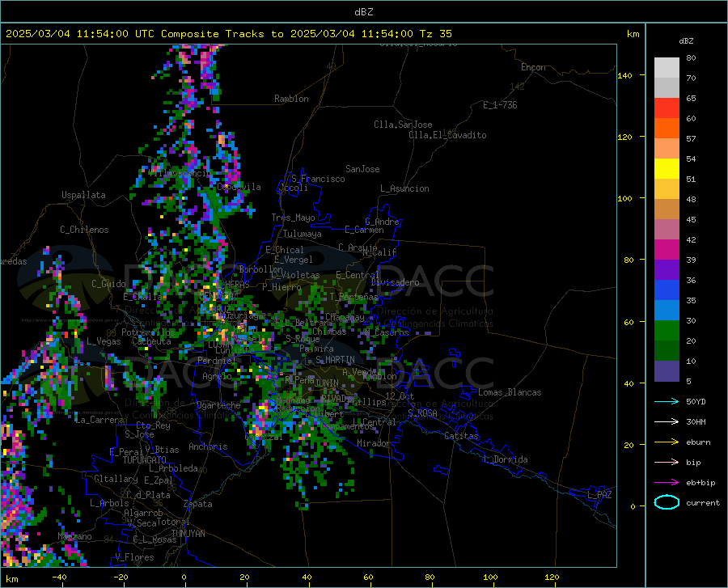Select the bright yellow 51-54 dBZ swatch

coord(667,168)
